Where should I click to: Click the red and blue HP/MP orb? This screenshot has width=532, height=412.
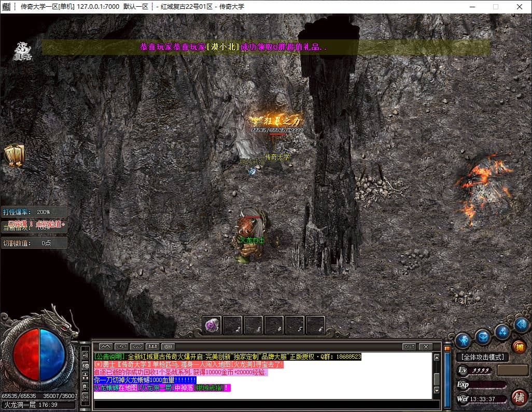pyautogui.click(x=39, y=354)
